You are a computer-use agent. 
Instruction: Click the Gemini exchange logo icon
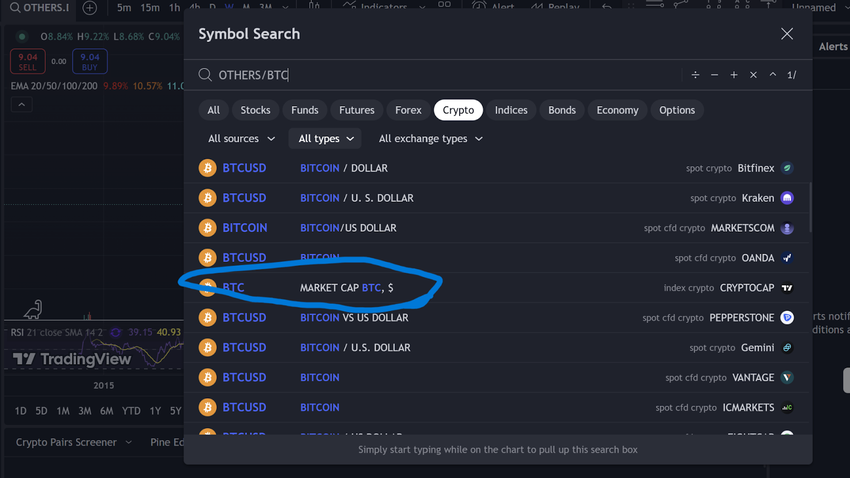tap(787, 347)
